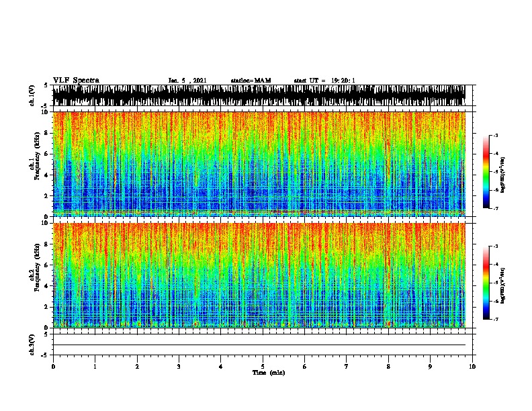The width and height of the screenshot is (532, 411).
Task: Click the "6" kHz tick of ch.1 spectrogram
Action: (47, 154)
